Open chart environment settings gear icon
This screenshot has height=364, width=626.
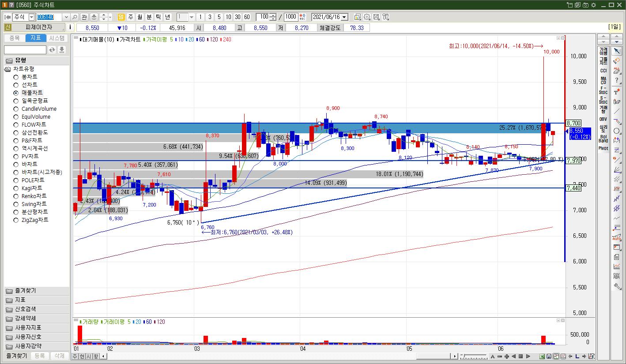click(x=367, y=17)
